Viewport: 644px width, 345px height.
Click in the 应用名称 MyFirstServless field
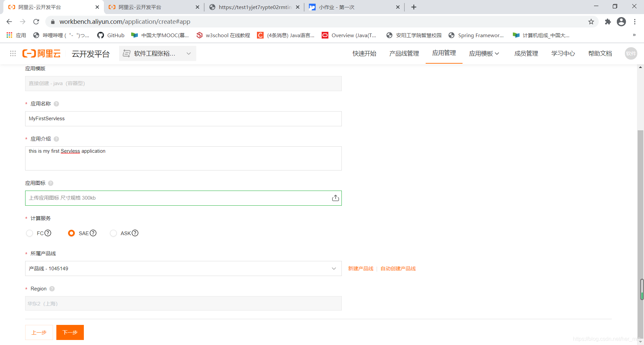pyautogui.click(x=183, y=119)
